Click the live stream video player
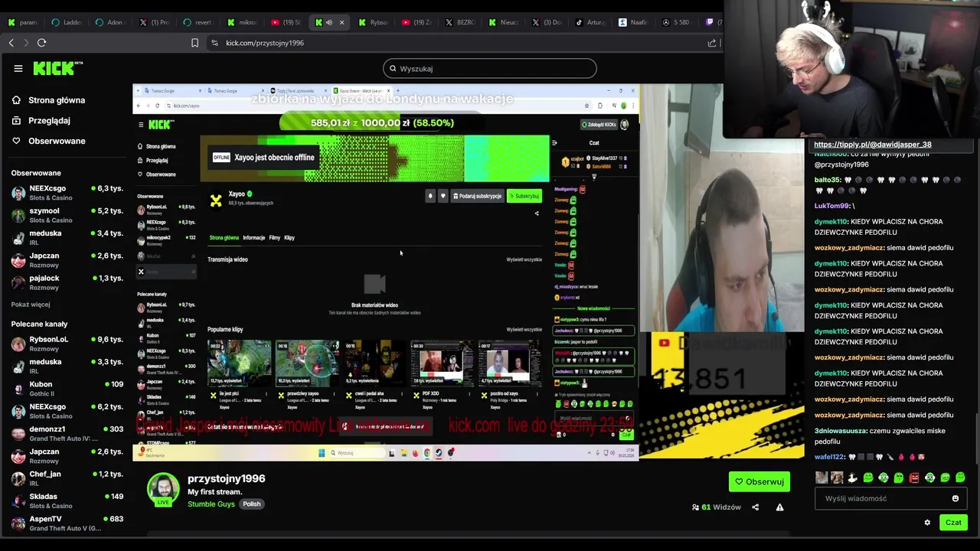980x551 pixels. (469, 272)
